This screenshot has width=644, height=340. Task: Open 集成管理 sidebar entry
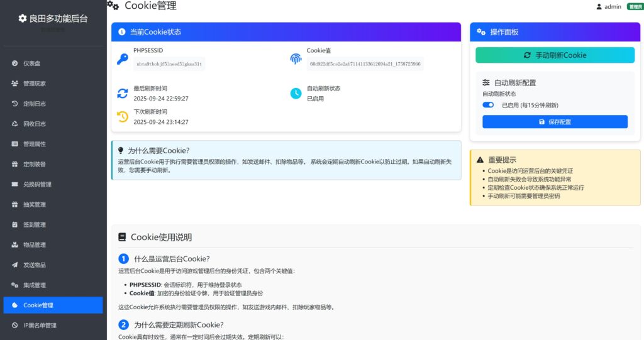35,285
